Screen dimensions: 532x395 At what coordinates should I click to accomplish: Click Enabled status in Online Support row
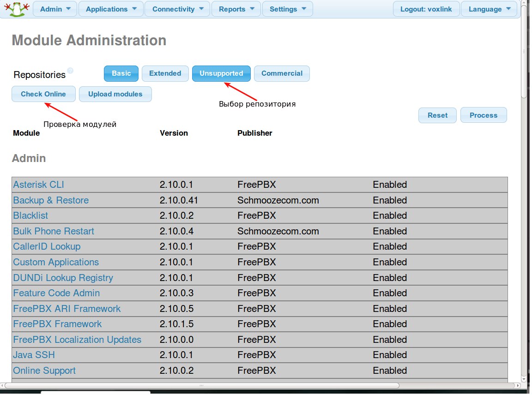point(390,371)
